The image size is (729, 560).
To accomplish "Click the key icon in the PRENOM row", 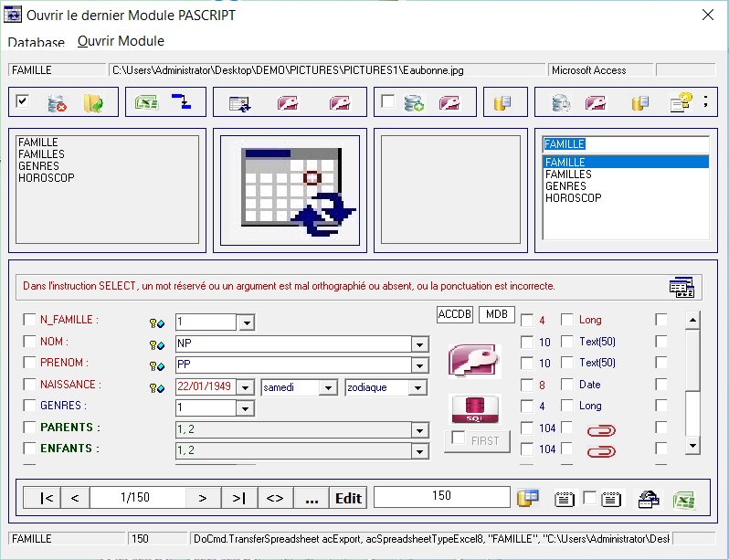I will pyautogui.click(x=157, y=366).
